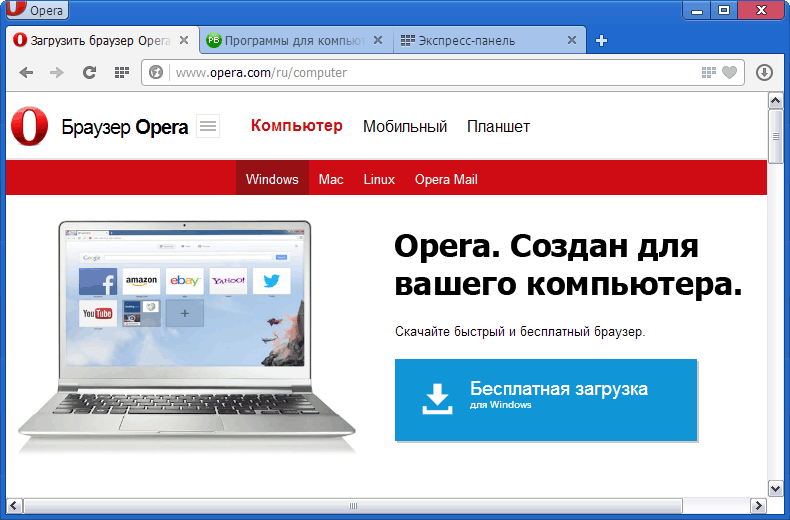Screen dimensions: 790x520
Task: Select the Загрузить браузер Opera tab
Action: click(103, 40)
